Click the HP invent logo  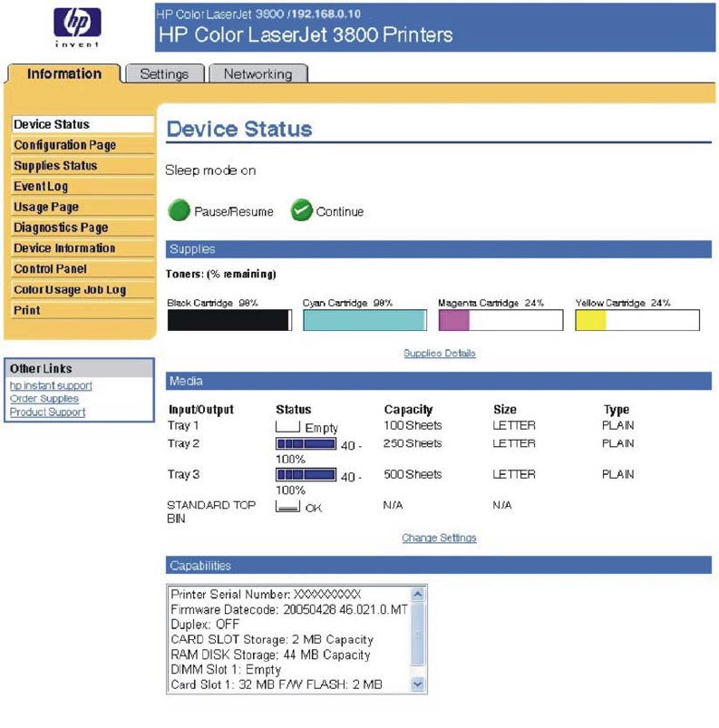click(77, 27)
